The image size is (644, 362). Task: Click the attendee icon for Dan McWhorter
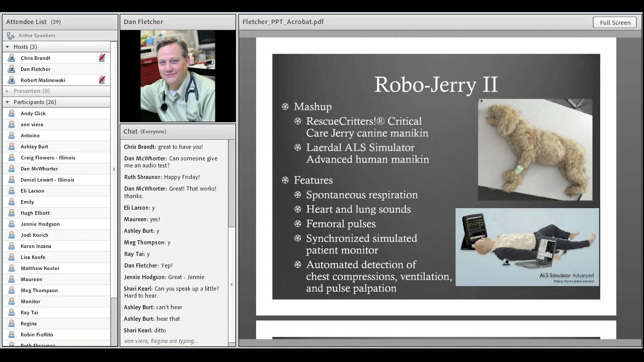click(11, 168)
